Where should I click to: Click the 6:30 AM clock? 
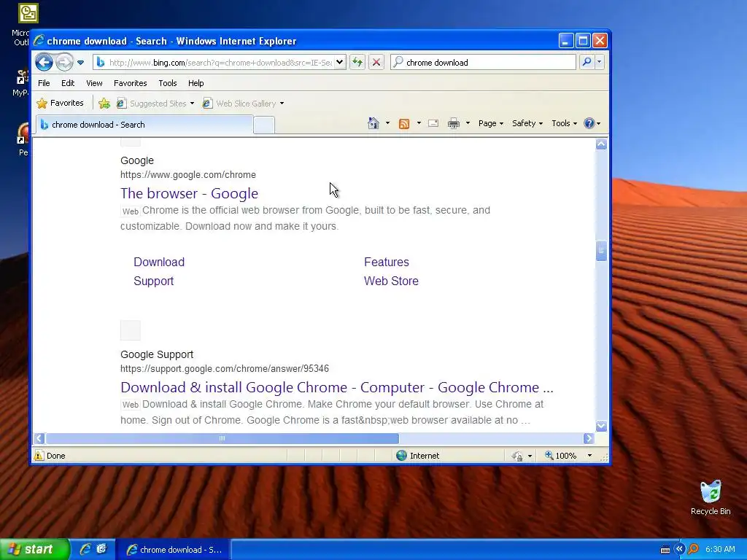coord(720,550)
